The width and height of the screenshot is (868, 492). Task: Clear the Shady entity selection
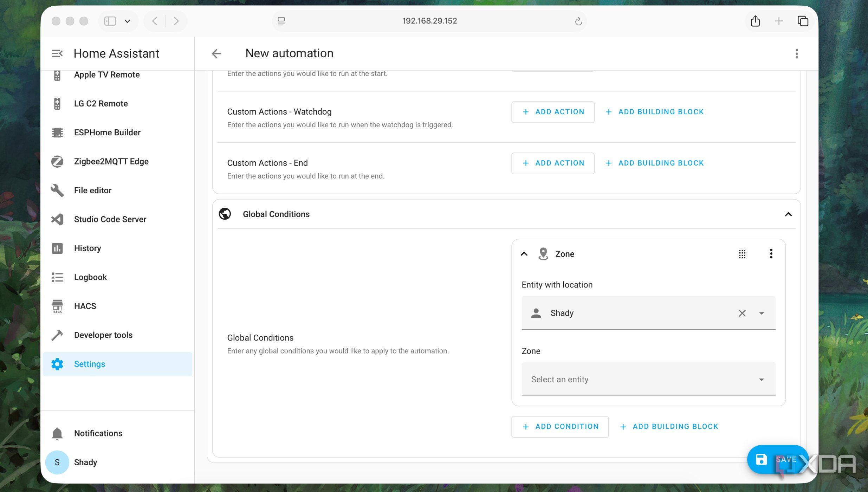[742, 313]
